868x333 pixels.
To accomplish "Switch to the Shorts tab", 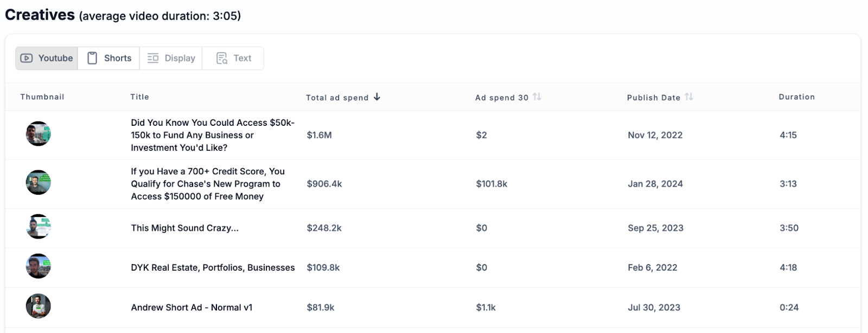I will point(108,58).
